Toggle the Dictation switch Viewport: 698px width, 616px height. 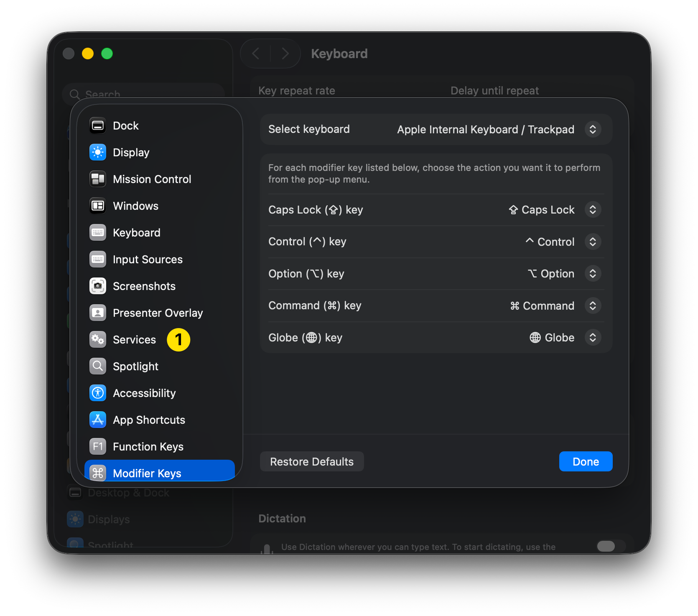pos(606,546)
